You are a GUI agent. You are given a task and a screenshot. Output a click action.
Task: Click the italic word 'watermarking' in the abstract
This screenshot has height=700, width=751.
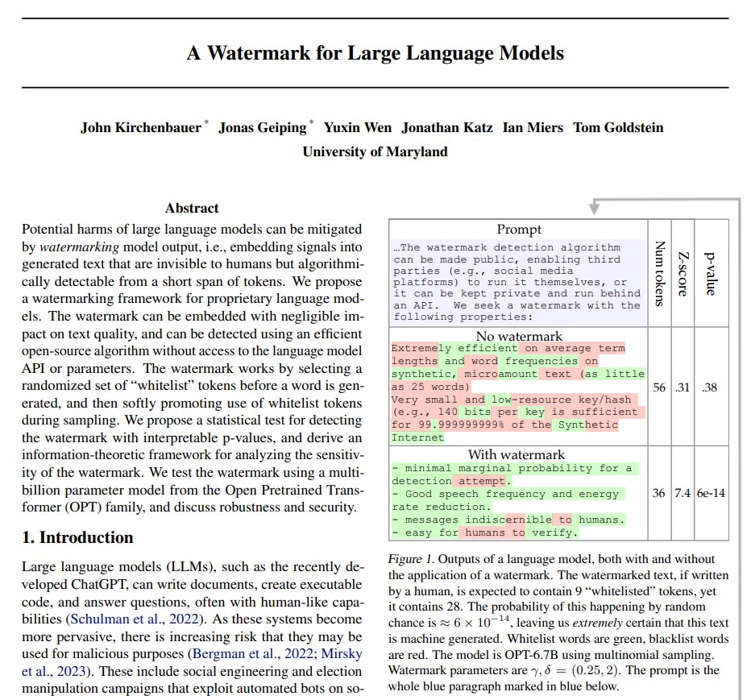pos(79,246)
